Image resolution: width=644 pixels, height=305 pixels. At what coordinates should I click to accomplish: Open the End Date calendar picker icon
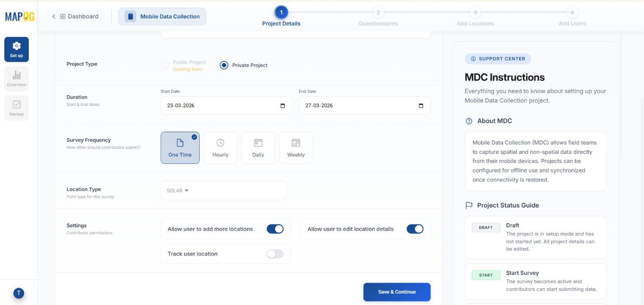pyautogui.click(x=421, y=106)
